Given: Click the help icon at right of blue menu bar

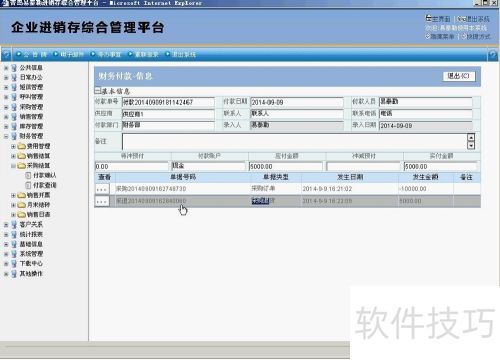Looking at the screenshot, I should [492, 55].
